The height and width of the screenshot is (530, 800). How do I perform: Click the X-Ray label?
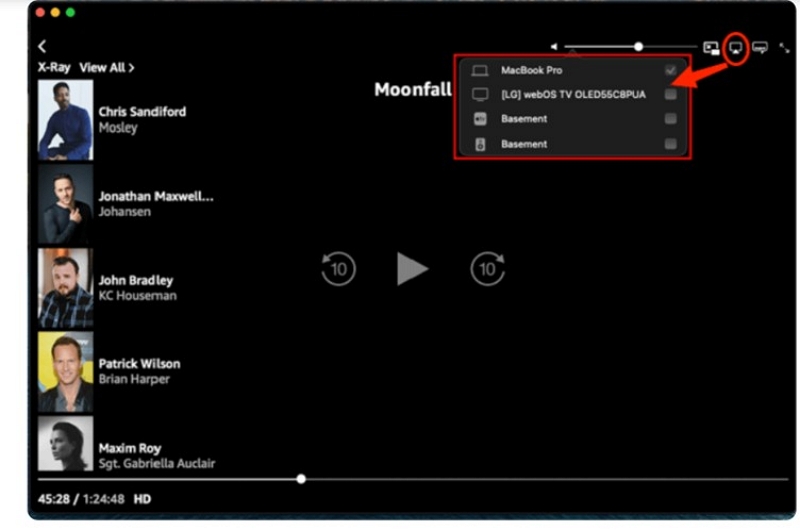[54, 68]
